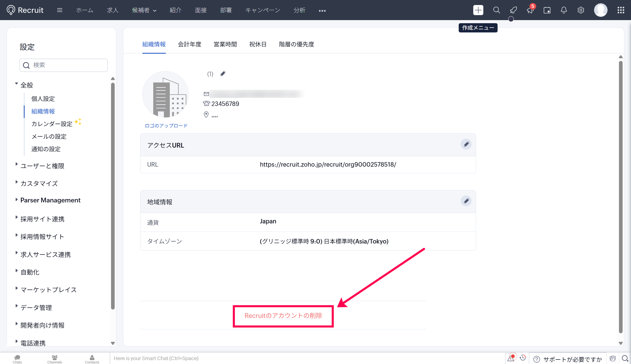Open the 候補者 dropdown menu
This screenshot has height=364, width=631.
[x=144, y=10]
